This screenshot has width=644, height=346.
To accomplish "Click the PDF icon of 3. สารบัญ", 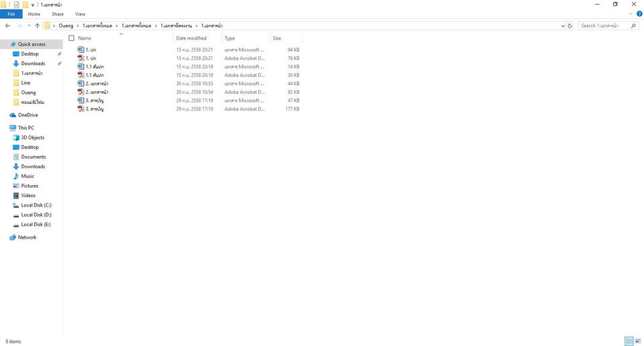I will (x=81, y=109).
